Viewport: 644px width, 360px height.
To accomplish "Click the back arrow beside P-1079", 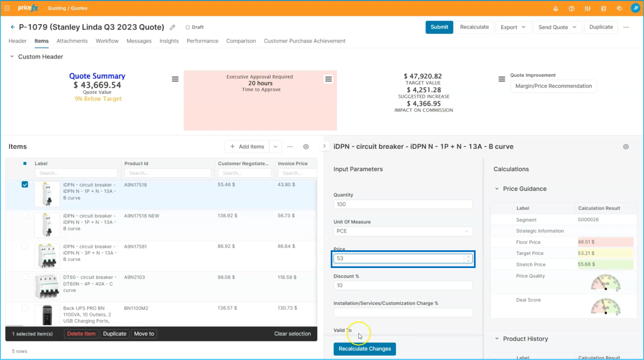I will click(x=13, y=27).
